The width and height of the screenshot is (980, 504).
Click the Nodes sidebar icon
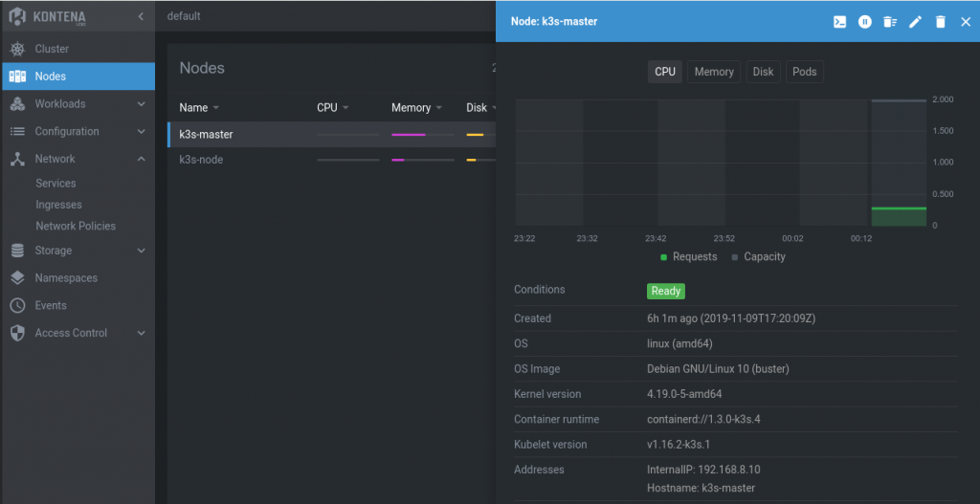(17, 77)
